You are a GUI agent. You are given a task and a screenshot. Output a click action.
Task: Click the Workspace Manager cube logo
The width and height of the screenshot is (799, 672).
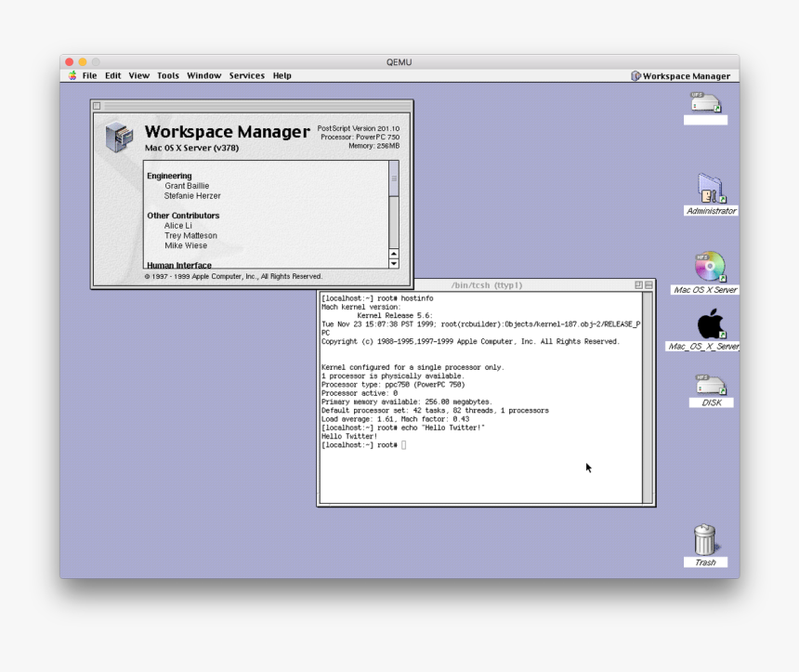(118, 134)
